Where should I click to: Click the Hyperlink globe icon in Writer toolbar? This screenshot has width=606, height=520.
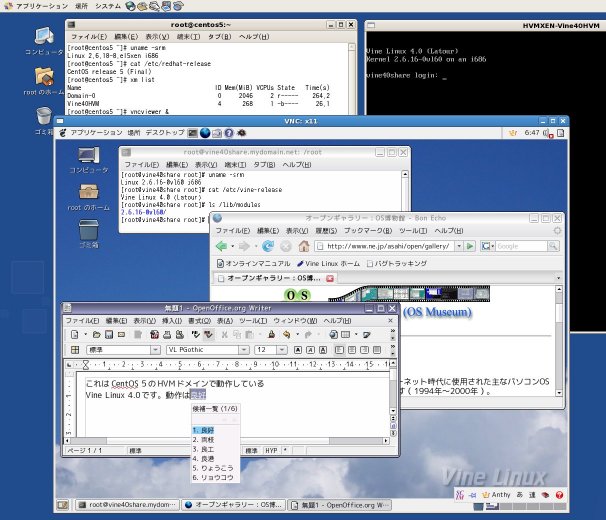click(333, 334)
